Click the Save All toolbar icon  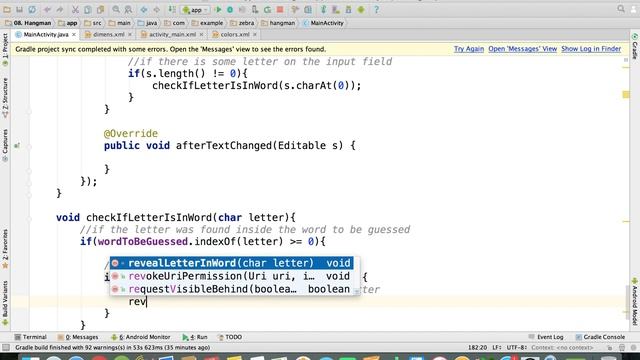tap(19, 9)
